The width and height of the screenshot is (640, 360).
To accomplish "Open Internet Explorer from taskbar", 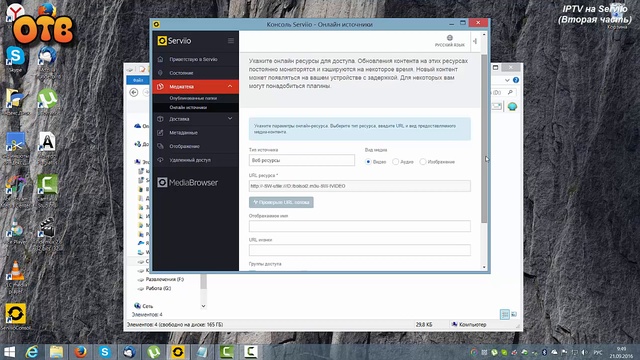I will coord(32,352).
